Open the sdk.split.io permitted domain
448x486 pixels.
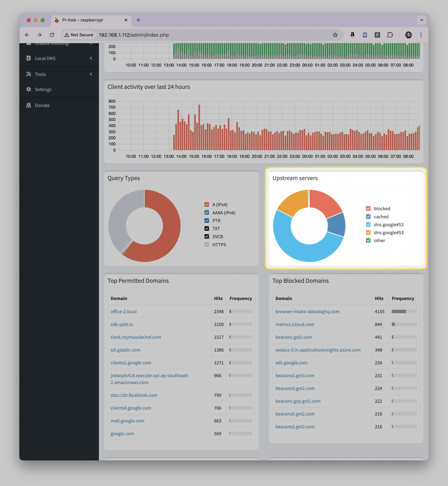[x=122, y=324]
